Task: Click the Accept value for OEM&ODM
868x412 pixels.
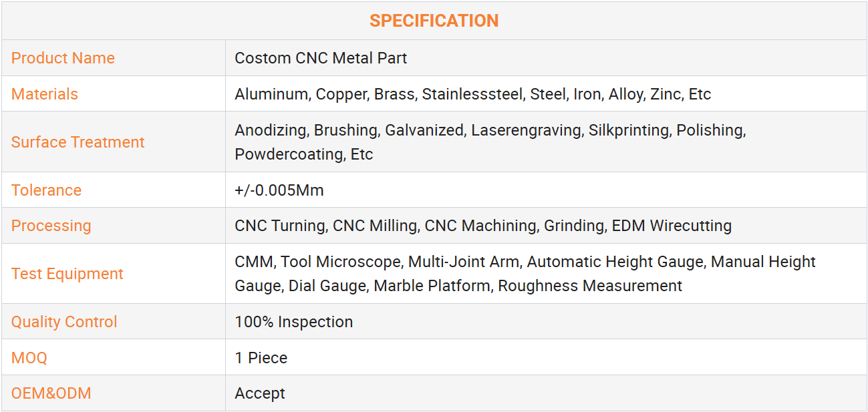Action: 260,393
